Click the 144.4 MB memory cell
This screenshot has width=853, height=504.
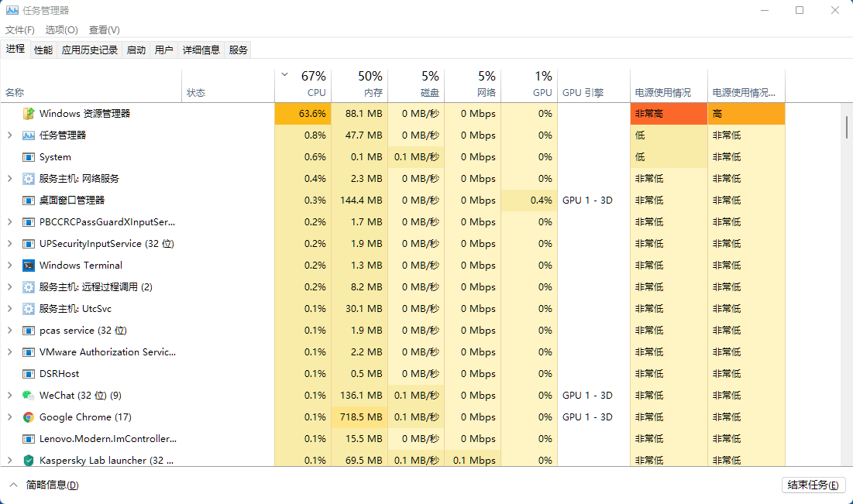point(359,201)
